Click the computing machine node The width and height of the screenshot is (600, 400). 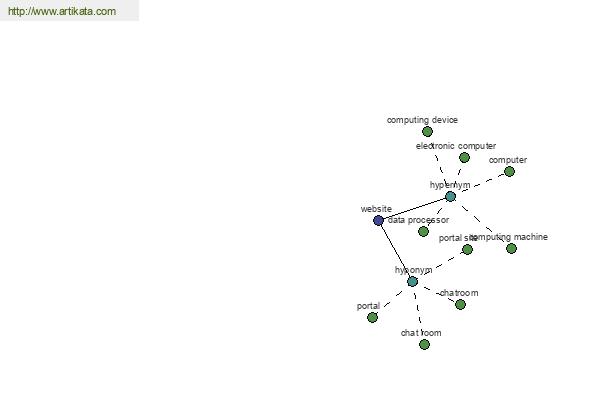tap(511, 249)
